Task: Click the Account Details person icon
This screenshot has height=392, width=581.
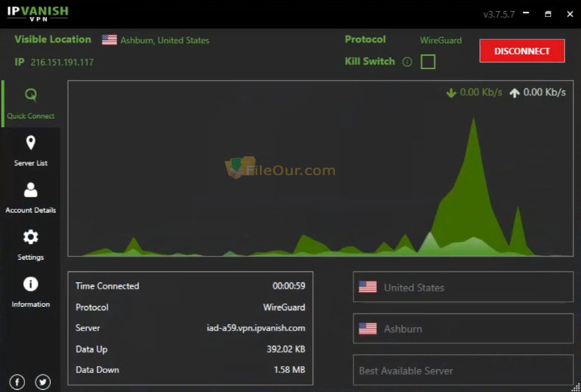Action: (31, 190)
